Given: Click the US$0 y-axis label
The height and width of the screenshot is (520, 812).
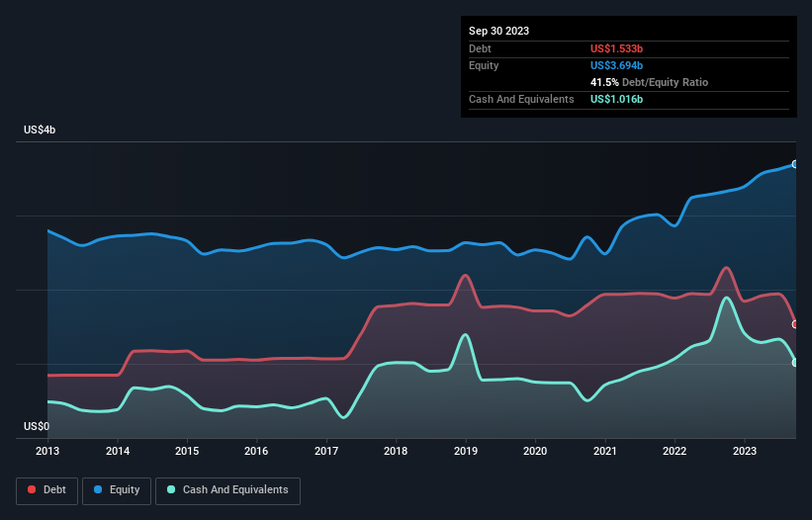Looking at the screenshot, I should (37, 426).
